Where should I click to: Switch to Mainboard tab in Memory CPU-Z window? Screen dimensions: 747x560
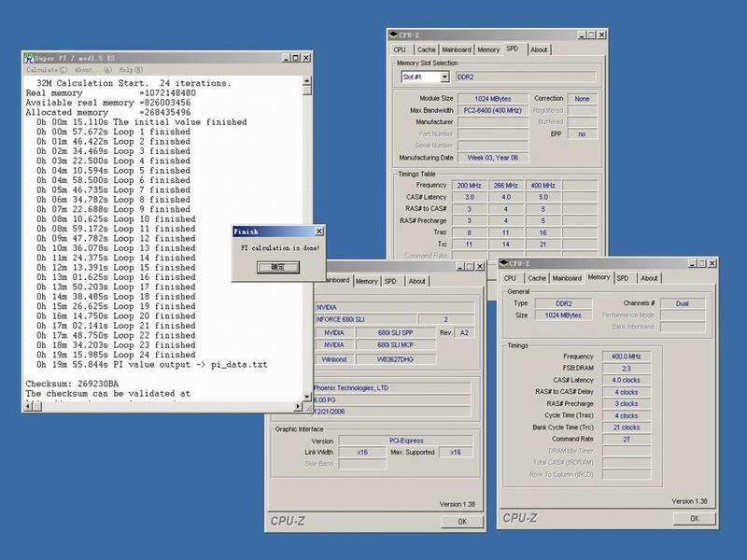(x=567, y=278)
